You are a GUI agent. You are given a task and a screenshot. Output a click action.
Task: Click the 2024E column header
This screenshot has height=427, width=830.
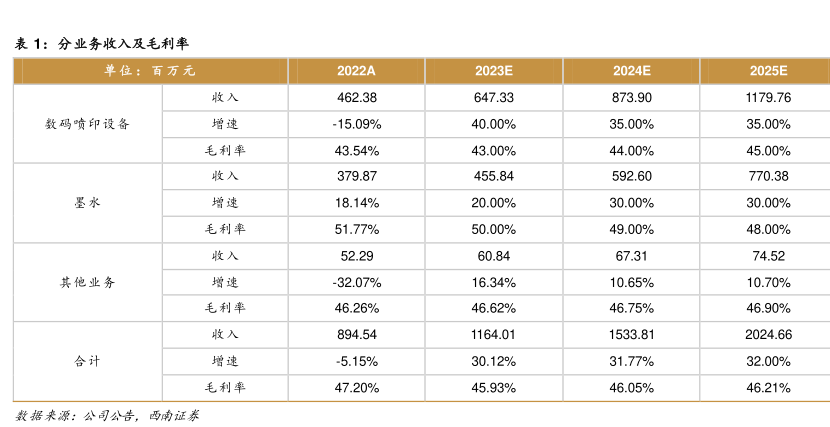click(632, 71)
